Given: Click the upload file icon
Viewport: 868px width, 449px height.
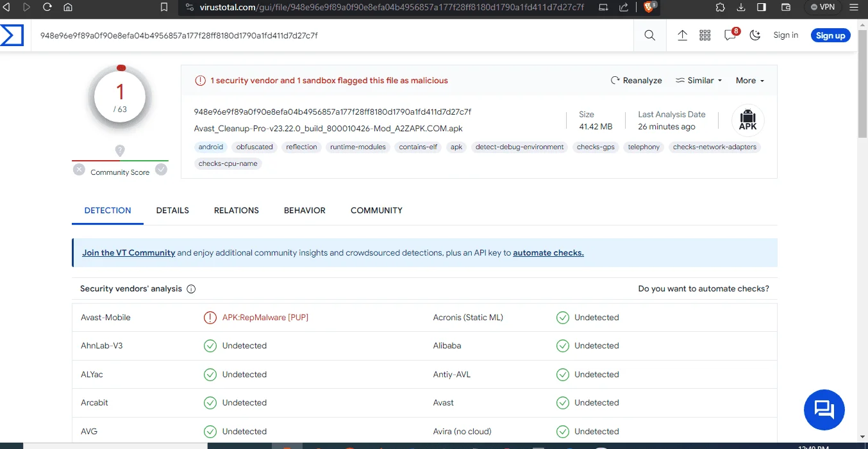Looking at the screenshot, I should pos(682,35).
